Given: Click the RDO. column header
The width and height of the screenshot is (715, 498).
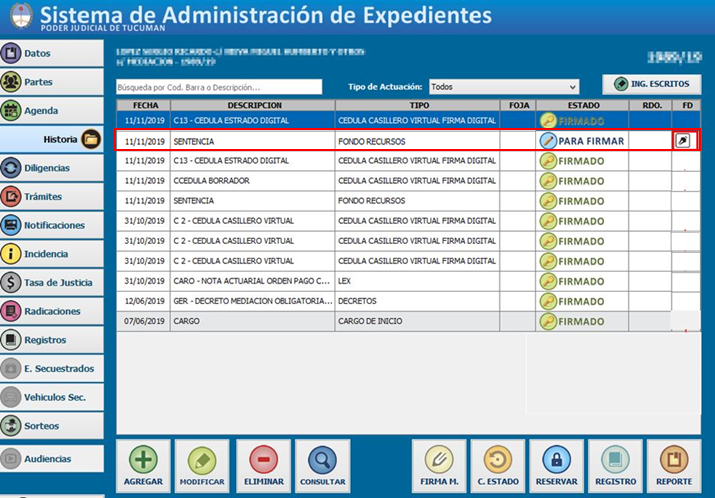Looking at the screenshot, I should coord(650,105).
